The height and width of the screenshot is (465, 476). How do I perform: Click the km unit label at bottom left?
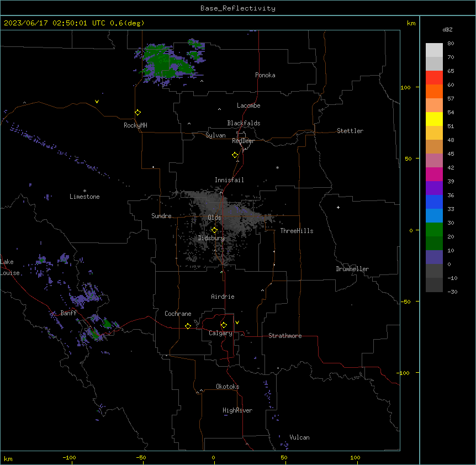click(x=8, y=458)
